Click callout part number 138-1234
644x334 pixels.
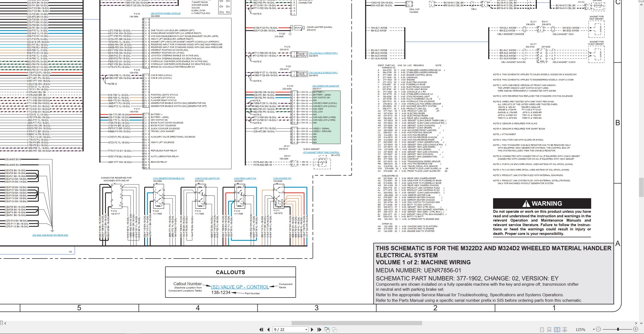click(x=221, y=293)
